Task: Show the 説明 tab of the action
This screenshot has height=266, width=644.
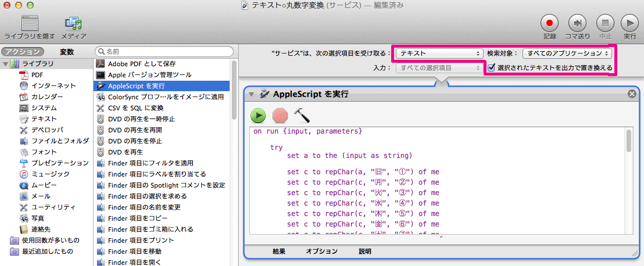Action: 364,251
